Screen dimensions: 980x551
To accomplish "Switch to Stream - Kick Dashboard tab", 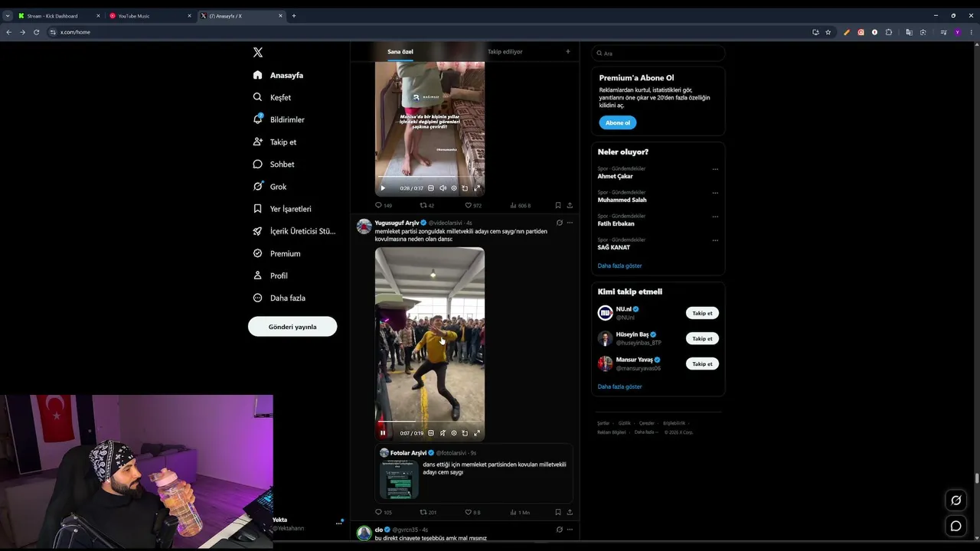I will [58, 15].
